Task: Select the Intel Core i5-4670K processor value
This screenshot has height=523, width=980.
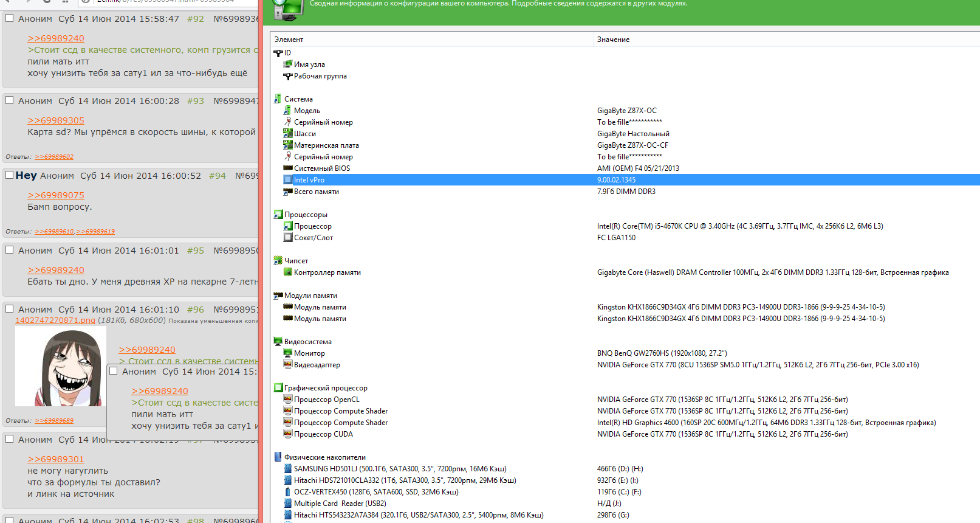Action: [740, 226]
